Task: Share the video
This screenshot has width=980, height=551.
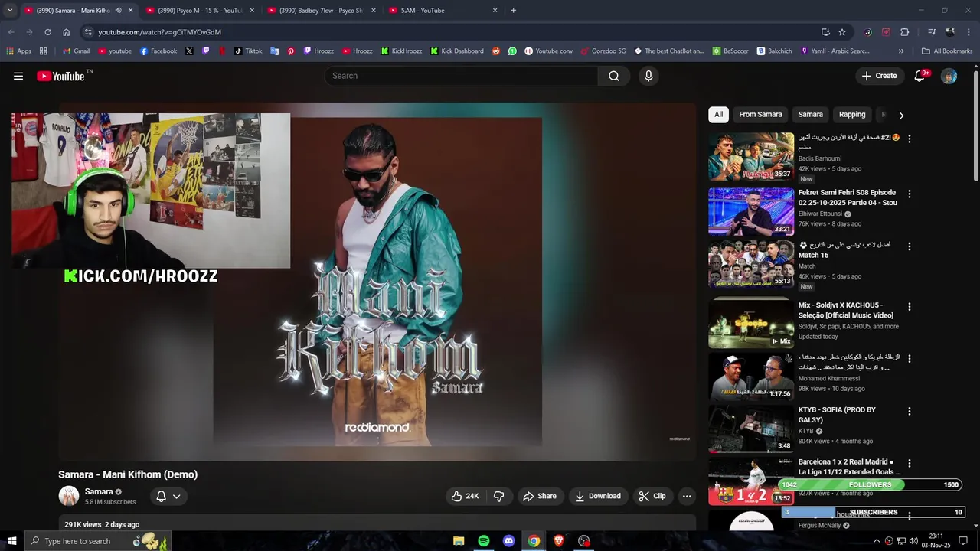Action: coord(540,496)
